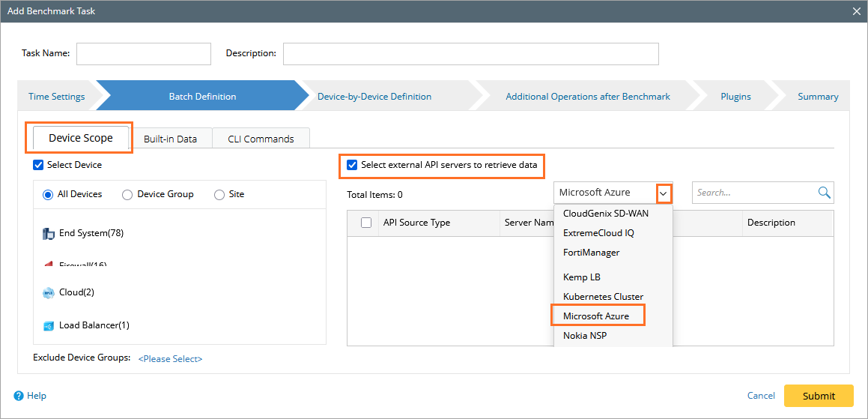
Task: Click the Cloud device type icon
Action: [x=49, y=293]
